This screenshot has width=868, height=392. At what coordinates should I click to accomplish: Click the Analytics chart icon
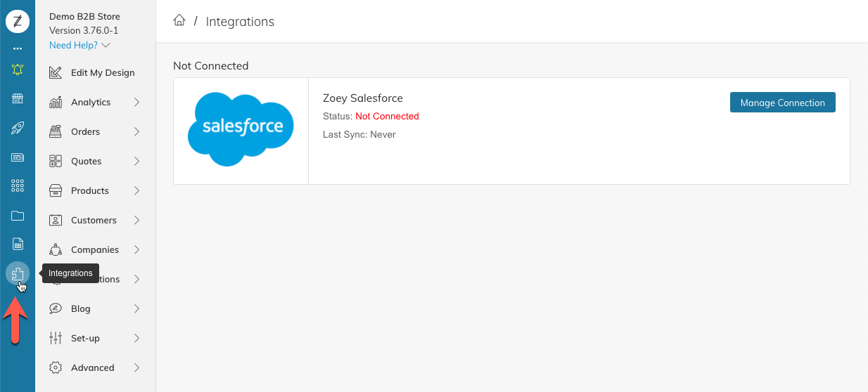56,102
